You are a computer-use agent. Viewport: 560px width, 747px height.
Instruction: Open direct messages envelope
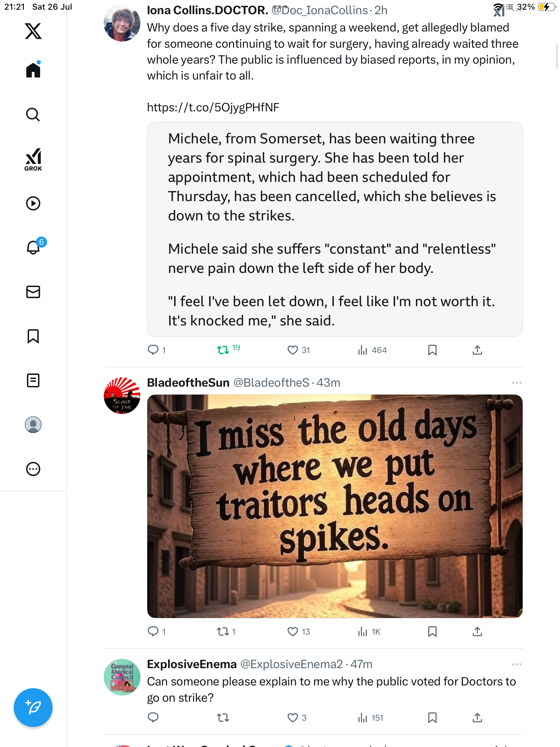pos(33,292)
